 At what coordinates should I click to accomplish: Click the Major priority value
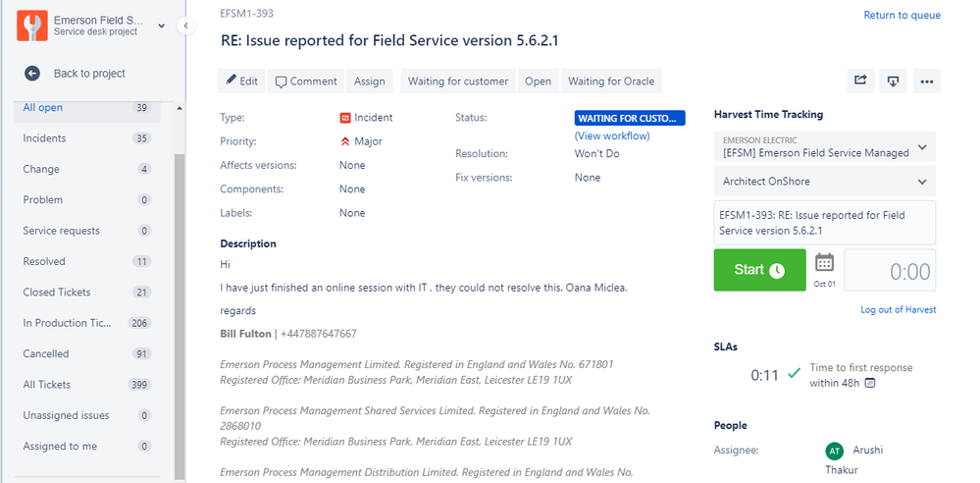click(361, 141)
